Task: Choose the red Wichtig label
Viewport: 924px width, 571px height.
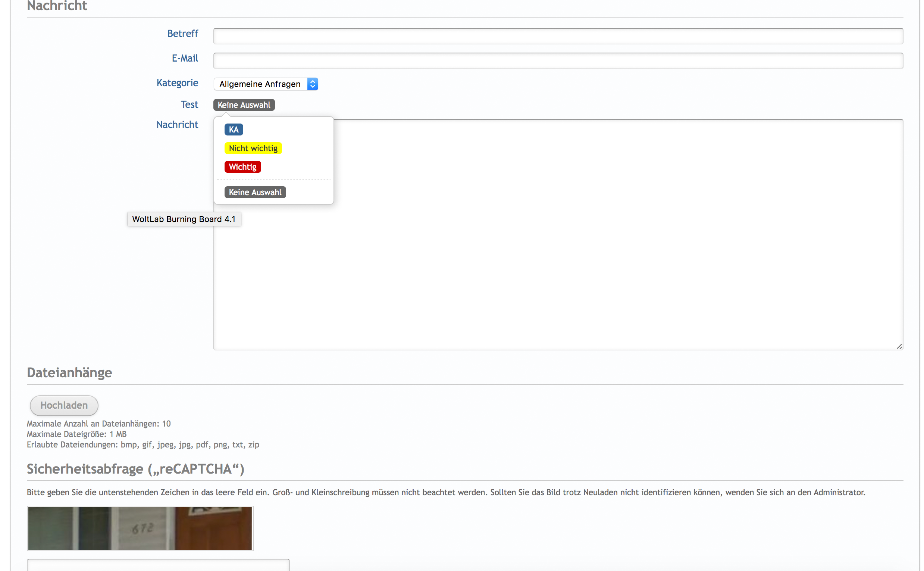Action: [242, 167]
